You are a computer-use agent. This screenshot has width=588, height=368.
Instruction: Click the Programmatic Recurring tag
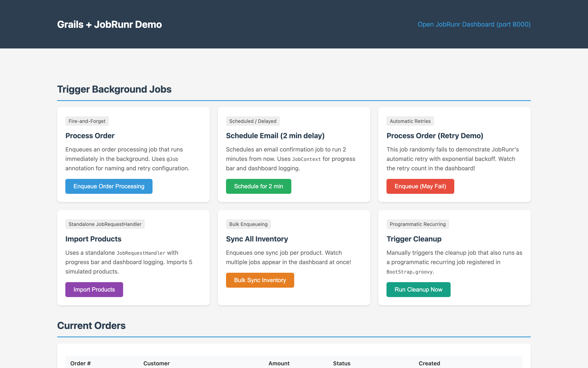click(418, 224)
